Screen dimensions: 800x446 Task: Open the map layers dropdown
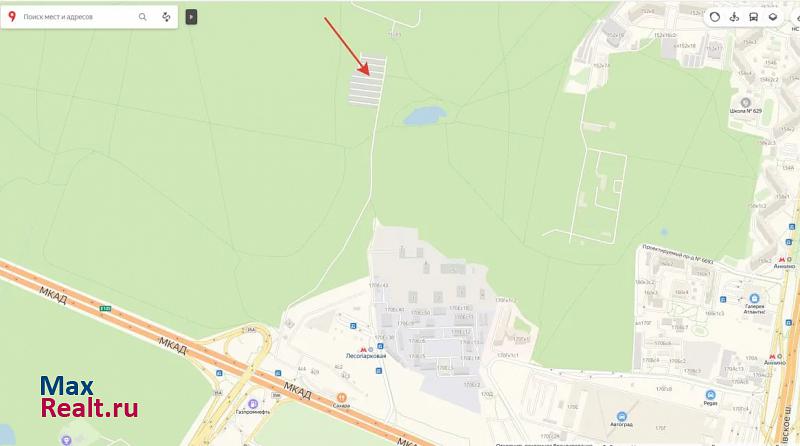773,17
